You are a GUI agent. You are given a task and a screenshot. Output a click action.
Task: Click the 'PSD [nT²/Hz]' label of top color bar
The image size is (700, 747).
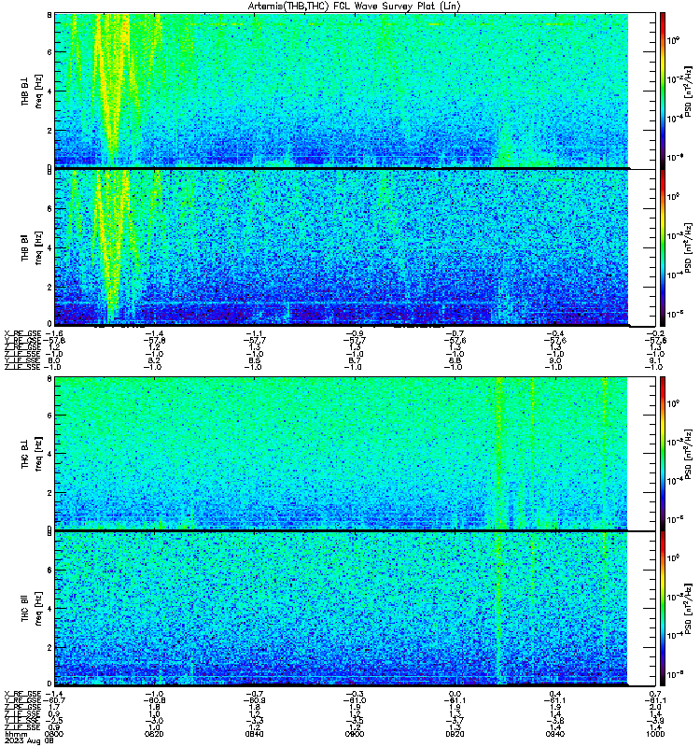point(688,92)
